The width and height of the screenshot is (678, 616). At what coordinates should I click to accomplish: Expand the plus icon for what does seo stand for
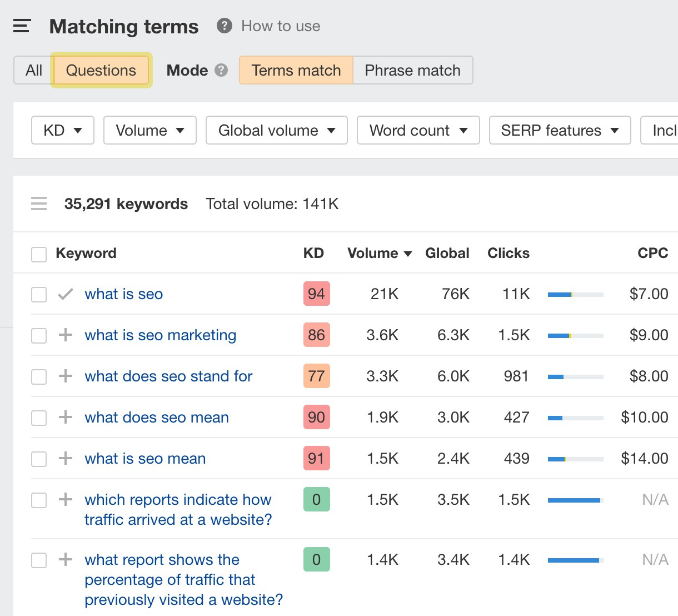pos(65,376)
